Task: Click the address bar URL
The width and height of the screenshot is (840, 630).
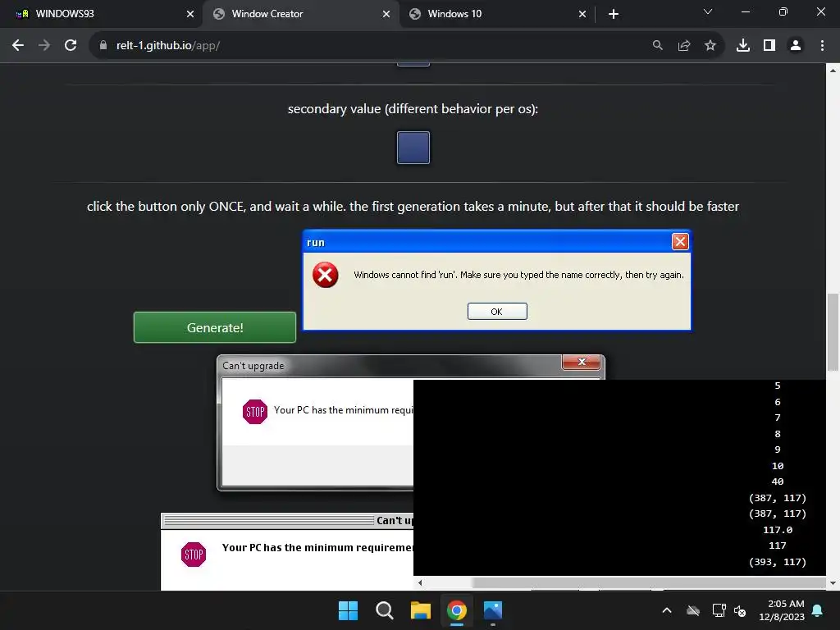Action: [x=167, y=46]
